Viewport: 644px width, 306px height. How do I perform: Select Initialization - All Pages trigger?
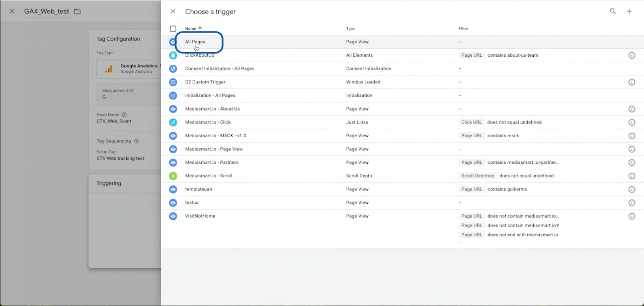(x=210, y=95)
